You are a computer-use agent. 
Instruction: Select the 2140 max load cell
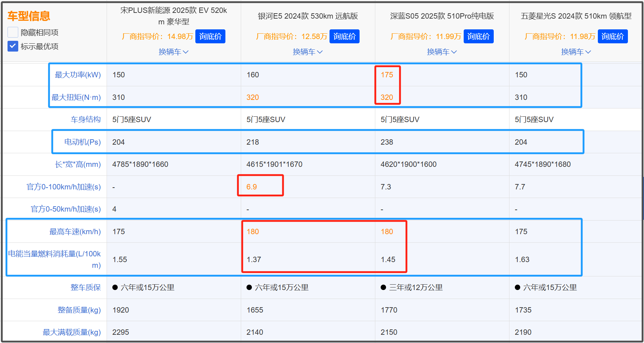coord(255,332)
